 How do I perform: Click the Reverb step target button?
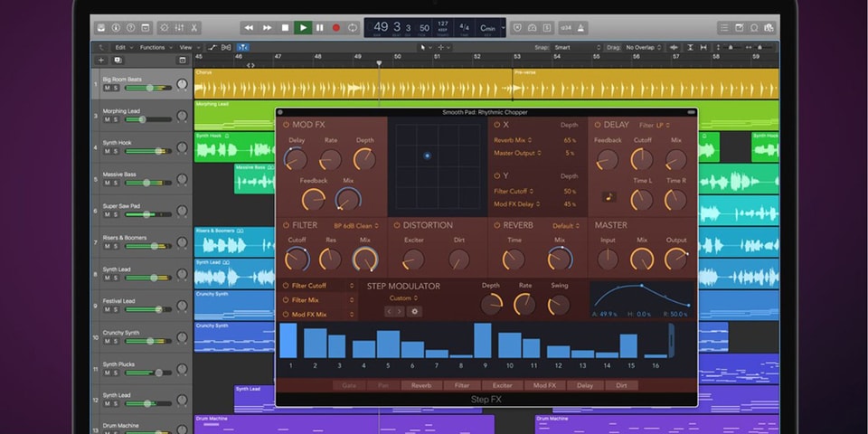(x=420, y=385)
